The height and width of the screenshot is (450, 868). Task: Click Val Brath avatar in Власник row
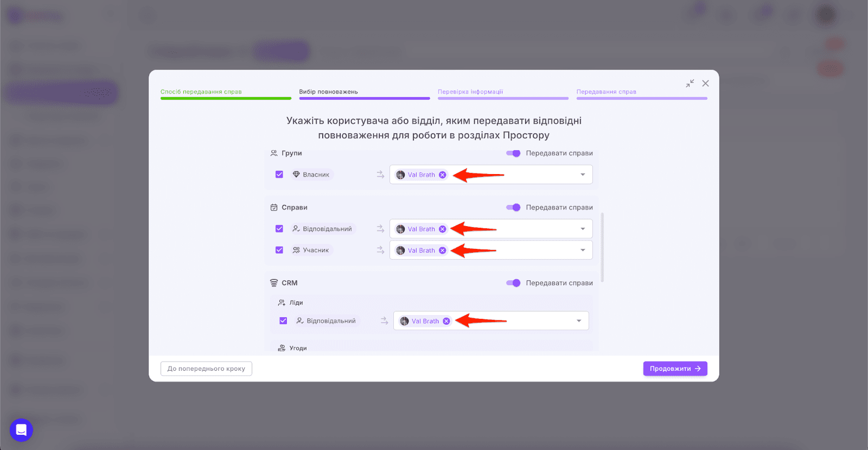[x=400, y=175]
